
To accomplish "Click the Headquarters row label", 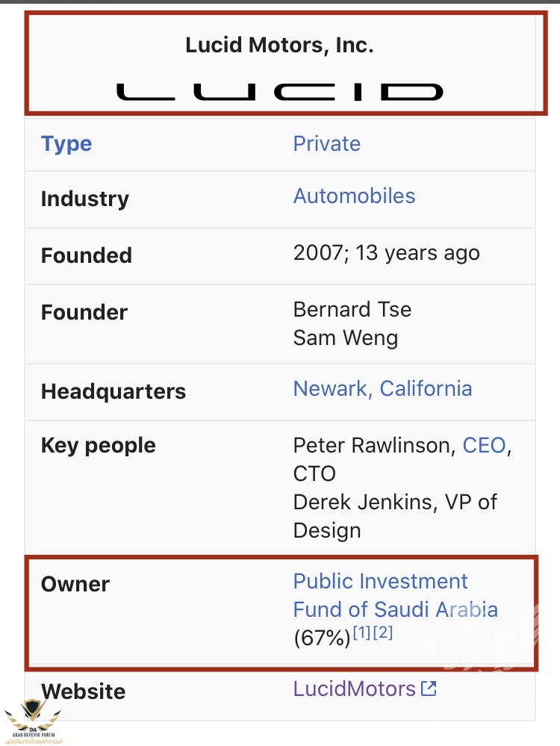I will point(113,391).
